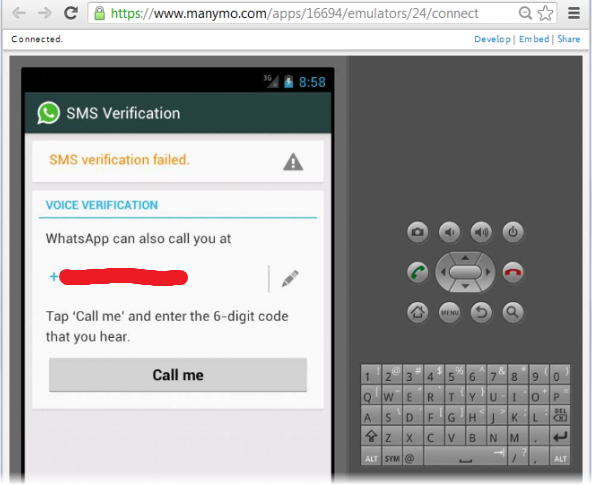Click D-pad center select button
592x485 pixels.
[465, 272]
